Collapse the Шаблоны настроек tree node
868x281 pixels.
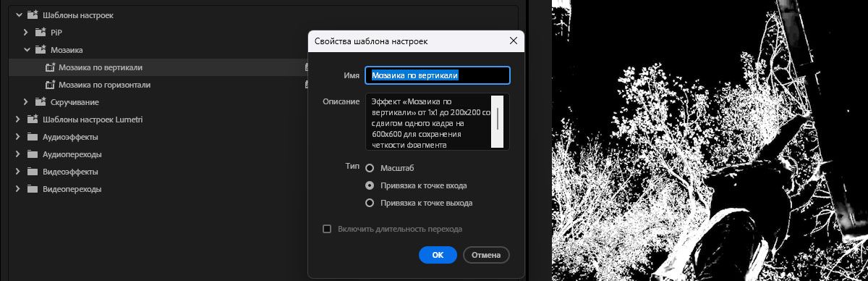click(x=19, y=14)
